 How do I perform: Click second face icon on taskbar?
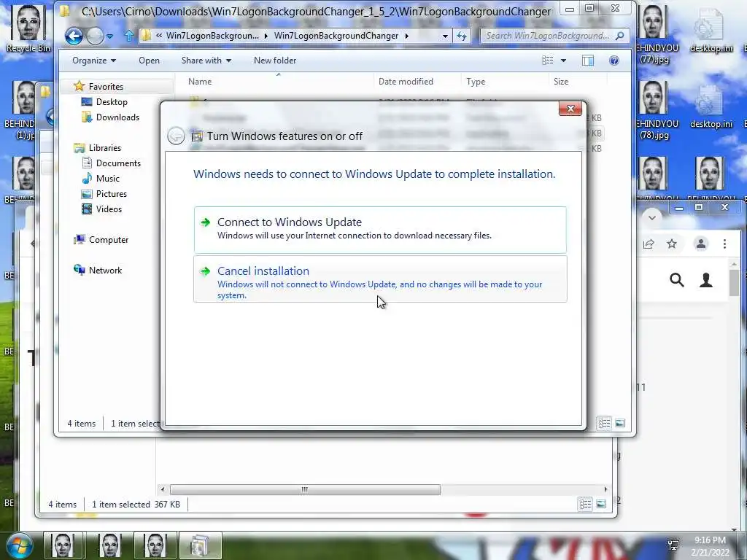110,545
